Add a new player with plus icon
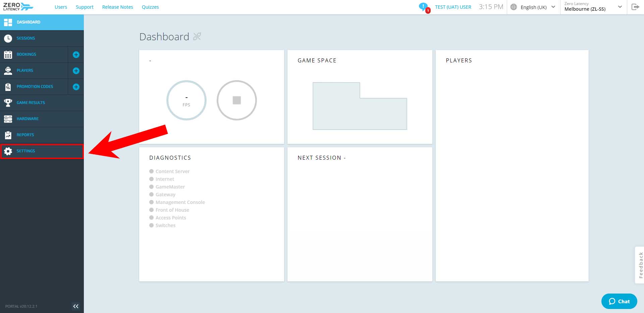The width and height of the screenshot is (644, 313). [x=76, y=71]
